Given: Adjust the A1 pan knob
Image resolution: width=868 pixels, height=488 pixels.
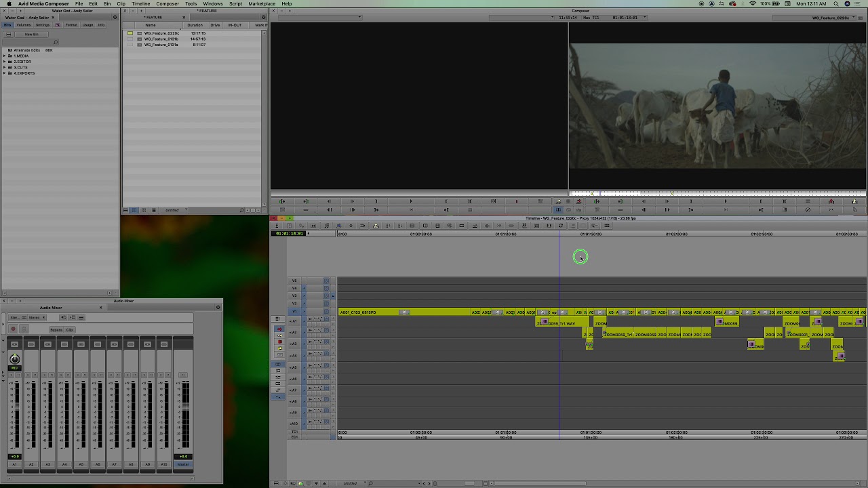Looking at the screenshot, I should pos(14,359).
